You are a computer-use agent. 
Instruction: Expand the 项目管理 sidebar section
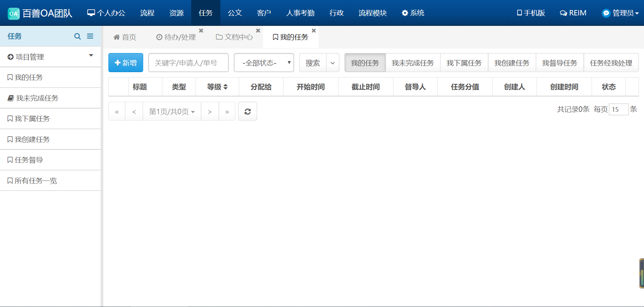coord(50,57)
